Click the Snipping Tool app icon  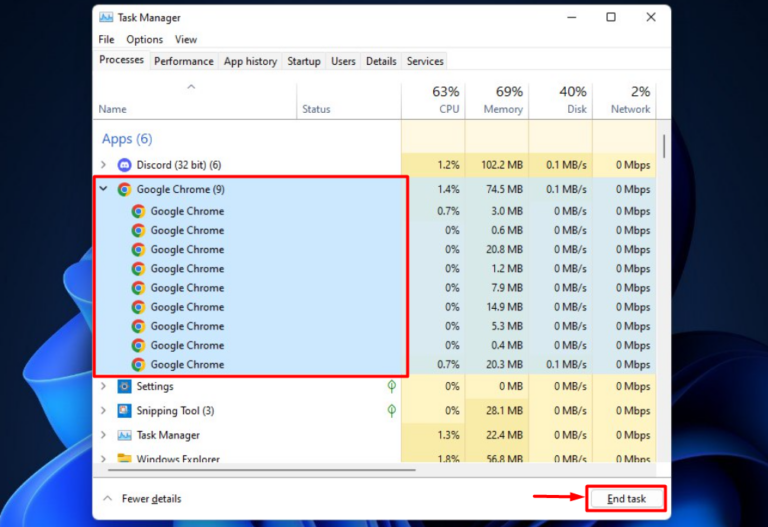(124, 410)
